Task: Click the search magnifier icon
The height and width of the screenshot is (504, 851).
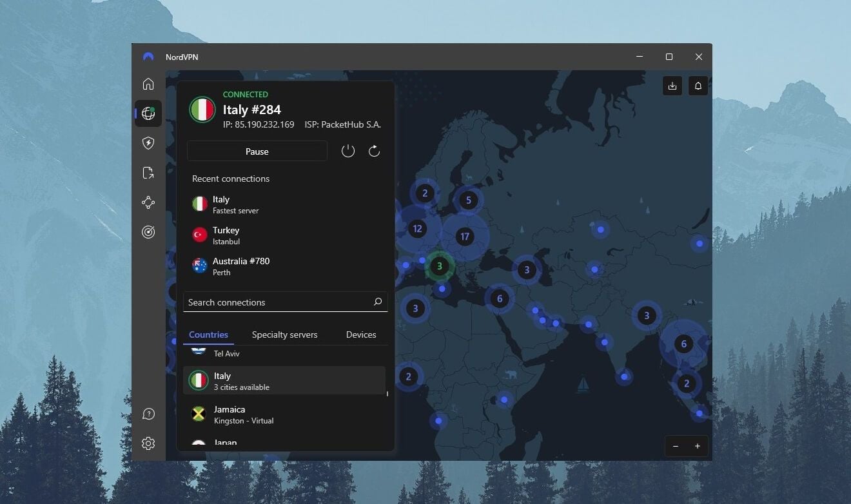Action: tap(378, 302)
